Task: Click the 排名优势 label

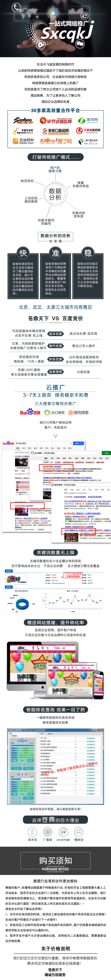Action: tap(55, 359)
